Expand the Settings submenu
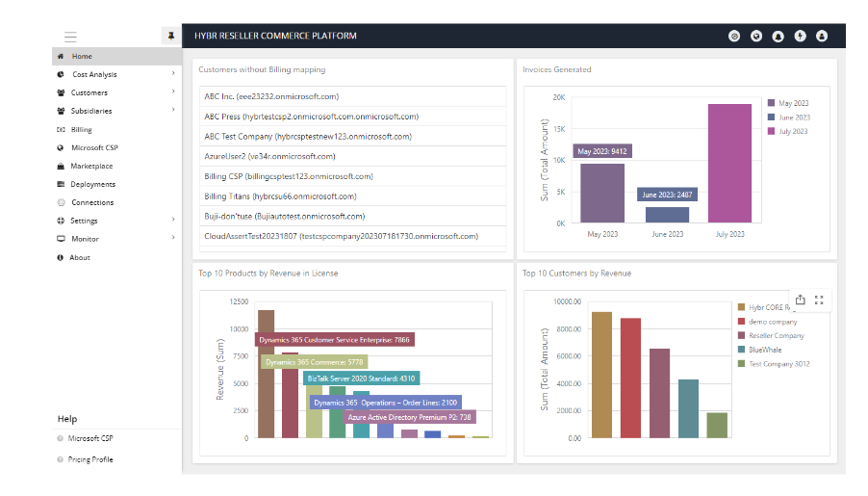This screenshot has width=868, height=496. click(x=173, y=221)
